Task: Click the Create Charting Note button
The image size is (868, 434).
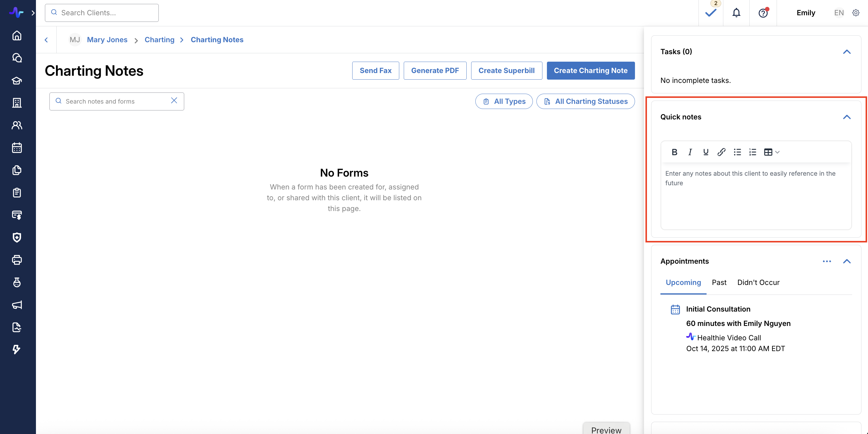Action: click(590, 71)
